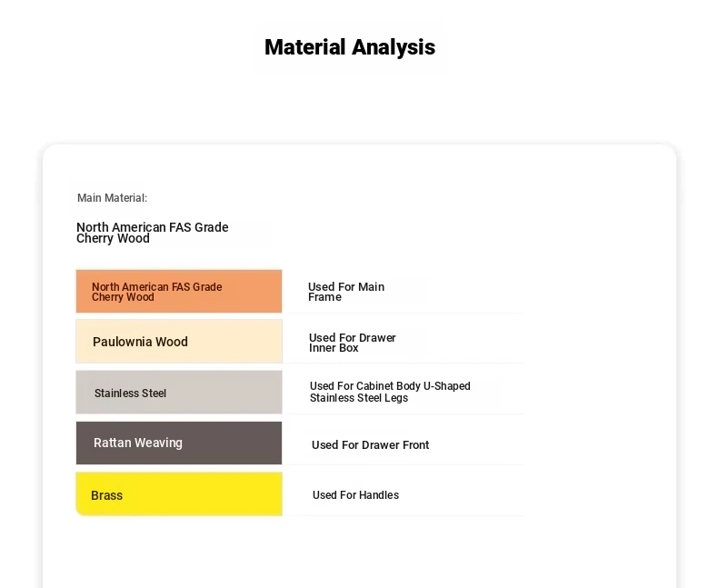Click the Rattan Weaving label text
The height and width of the screenshot is (588, 718).
(x=138, y=443)
